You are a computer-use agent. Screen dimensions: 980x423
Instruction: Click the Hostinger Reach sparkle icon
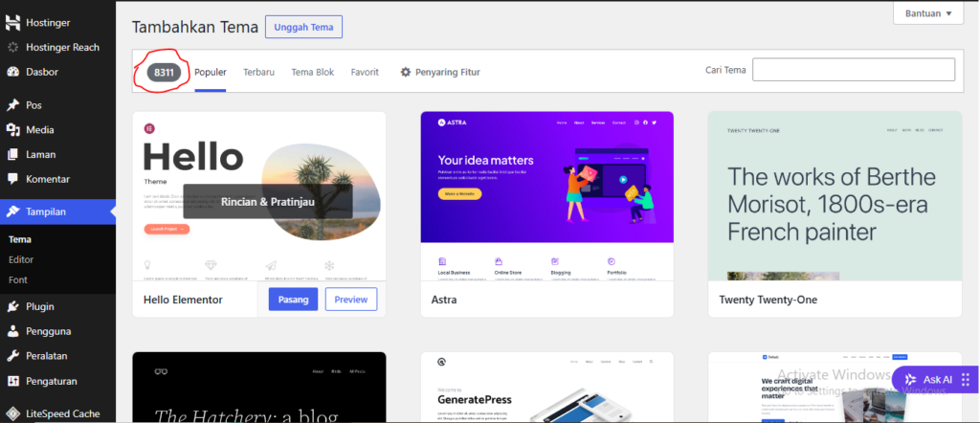coord(13,48)
